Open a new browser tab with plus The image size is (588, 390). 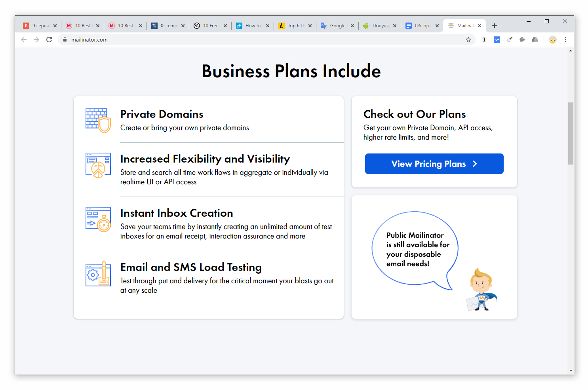tap(495, 26)
